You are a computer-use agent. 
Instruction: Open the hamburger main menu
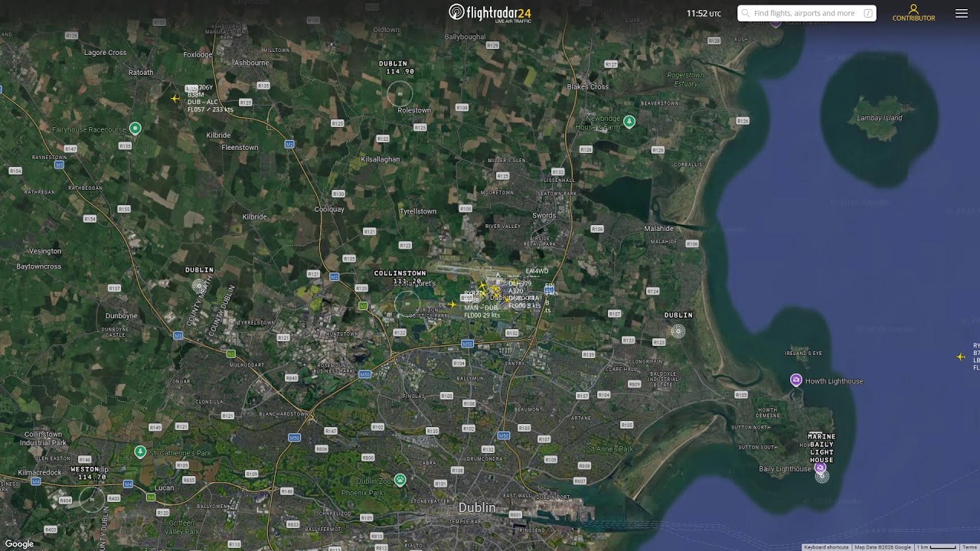[962, 13]
